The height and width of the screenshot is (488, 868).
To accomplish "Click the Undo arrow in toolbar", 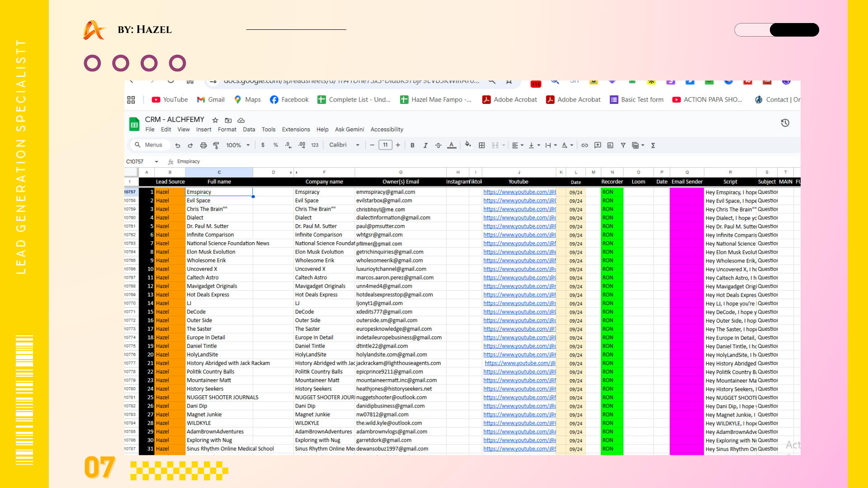I will tap(178, 145).
